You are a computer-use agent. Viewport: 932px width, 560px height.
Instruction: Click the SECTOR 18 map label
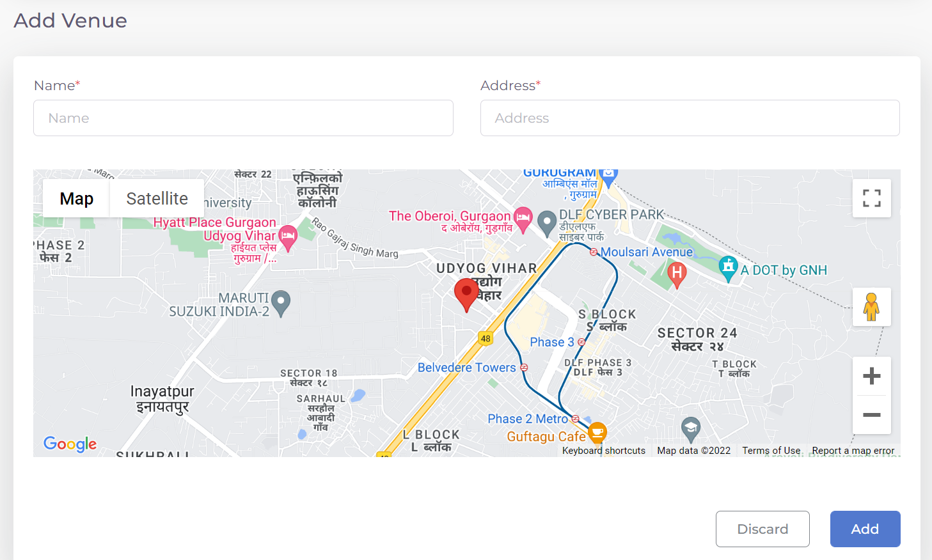(x=308, y=373)
